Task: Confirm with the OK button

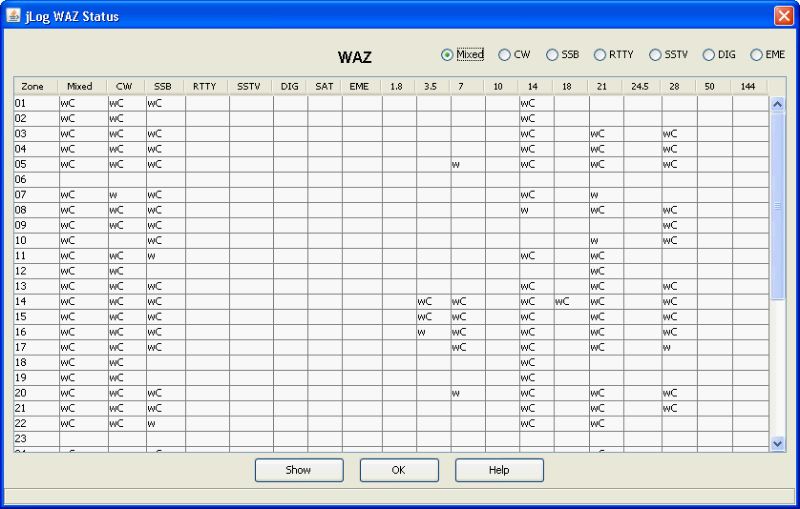Action: tap(399, 470)
